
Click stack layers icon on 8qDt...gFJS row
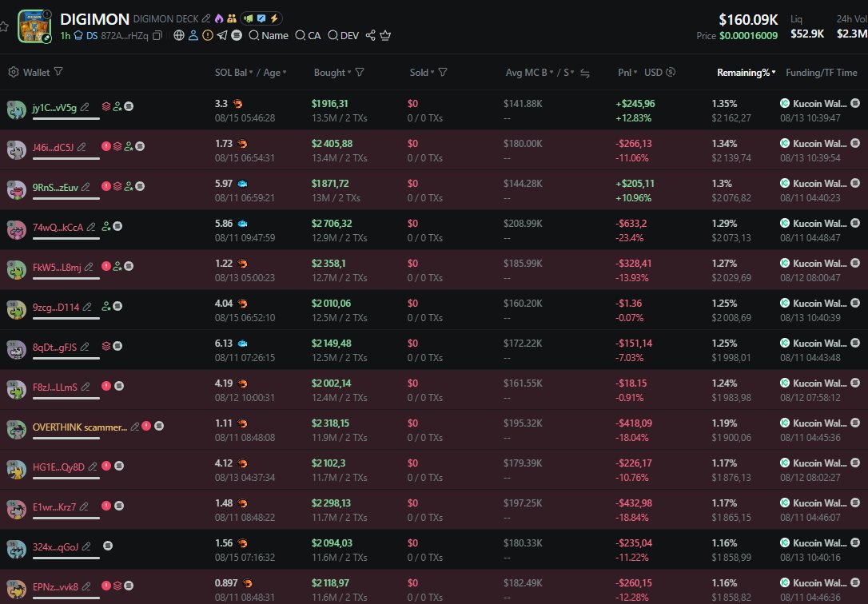106,346
